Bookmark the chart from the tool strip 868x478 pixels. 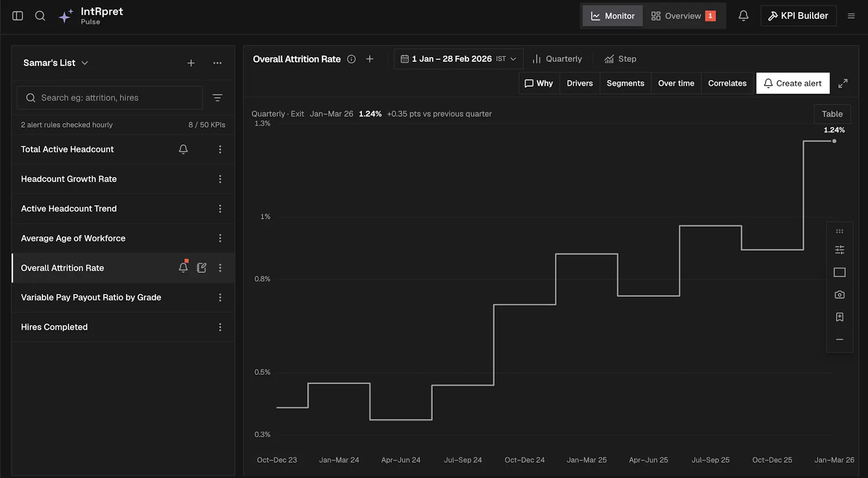(840, 317)
